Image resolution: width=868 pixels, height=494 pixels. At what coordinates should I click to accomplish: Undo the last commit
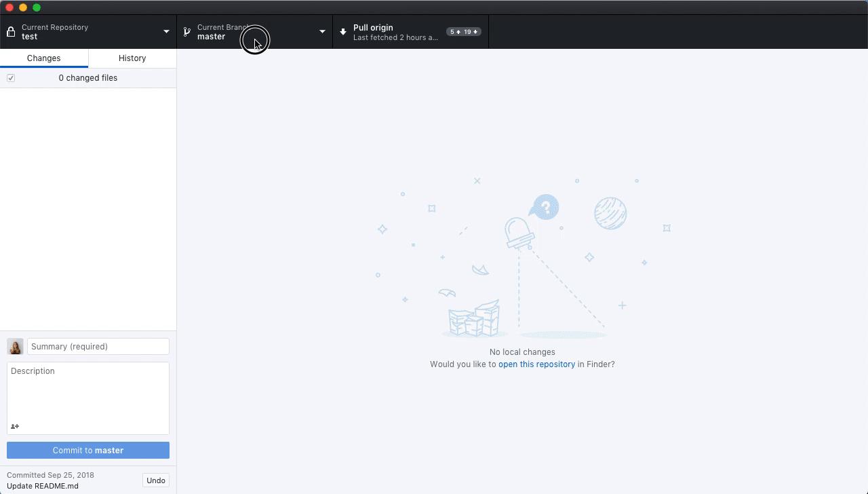156,480
